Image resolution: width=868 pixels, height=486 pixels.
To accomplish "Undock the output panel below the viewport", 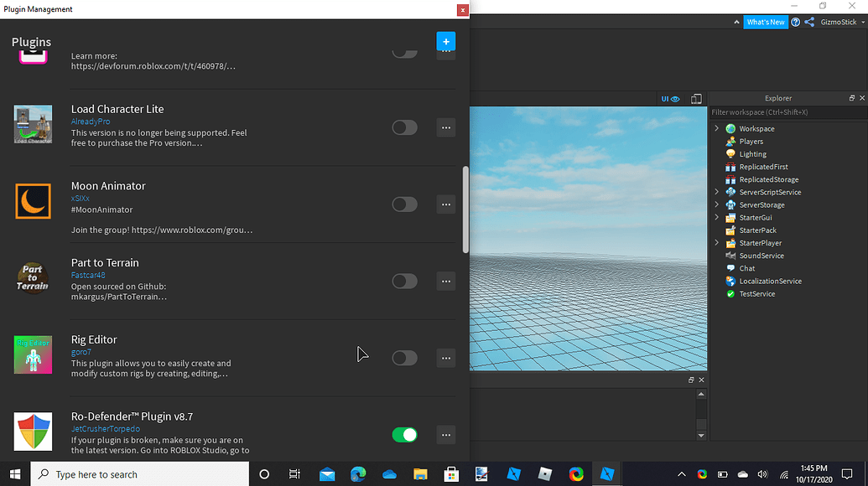I will tap(691, 380).
